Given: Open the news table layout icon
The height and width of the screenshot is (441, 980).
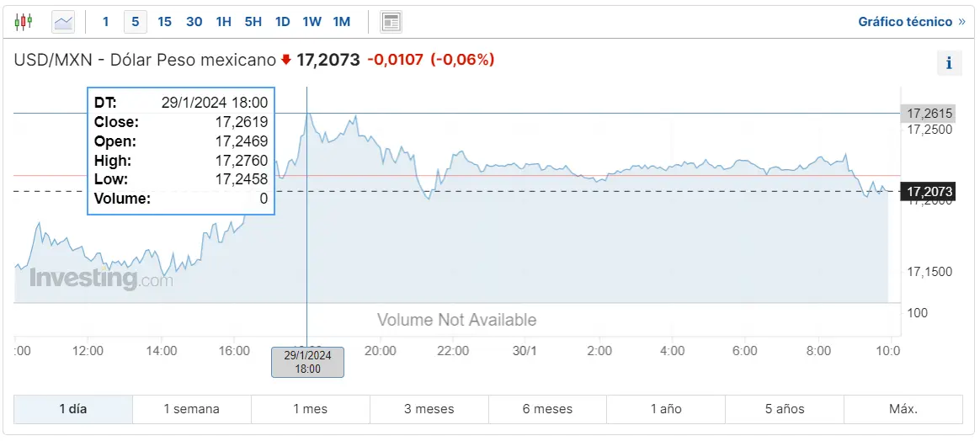Looking at the screenshot, I should (x=391, y=23).
